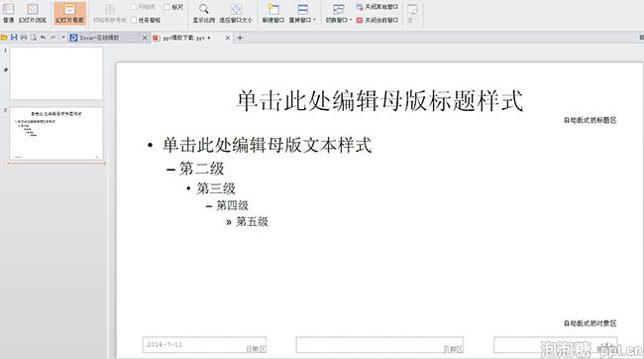Click the Switch Window icon (切换窗口)
Image resolution: width=644 pixels, height=359 pixels.
(x=339, y=10)
